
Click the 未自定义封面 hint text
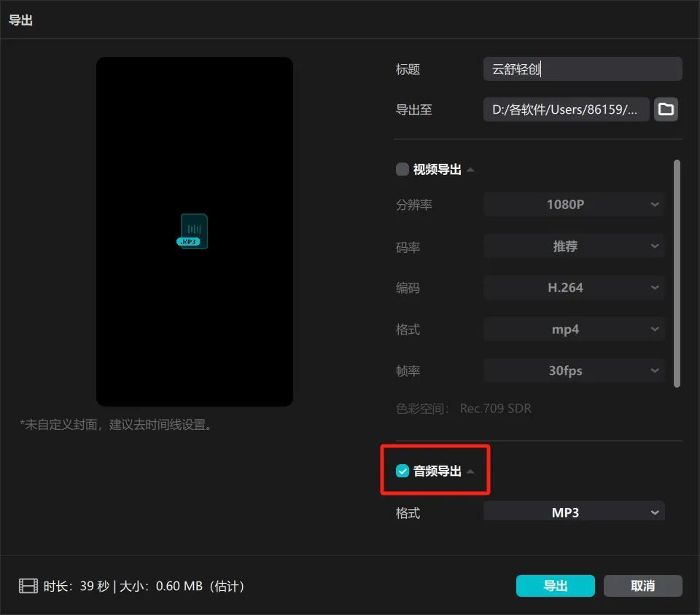(116, 425)
